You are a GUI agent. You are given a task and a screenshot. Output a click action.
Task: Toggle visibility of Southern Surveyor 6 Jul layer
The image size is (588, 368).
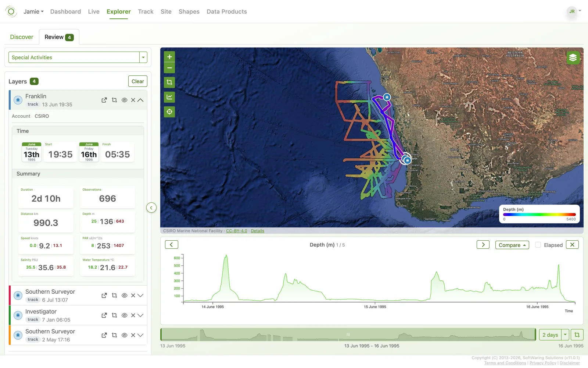[x=124, y=296]
